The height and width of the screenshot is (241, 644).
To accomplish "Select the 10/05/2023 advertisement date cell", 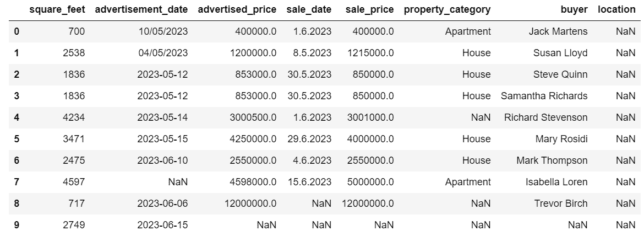I will coord(164,31).
